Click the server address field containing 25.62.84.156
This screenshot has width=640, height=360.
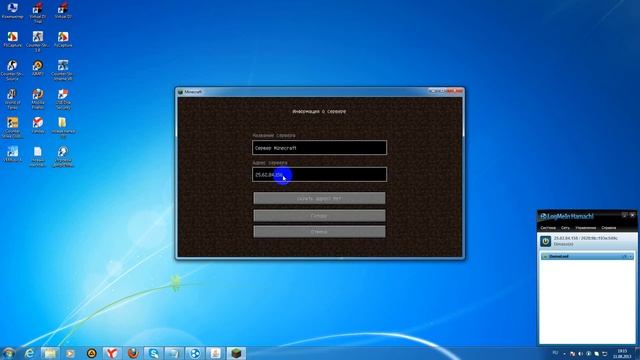coord(319,174)
